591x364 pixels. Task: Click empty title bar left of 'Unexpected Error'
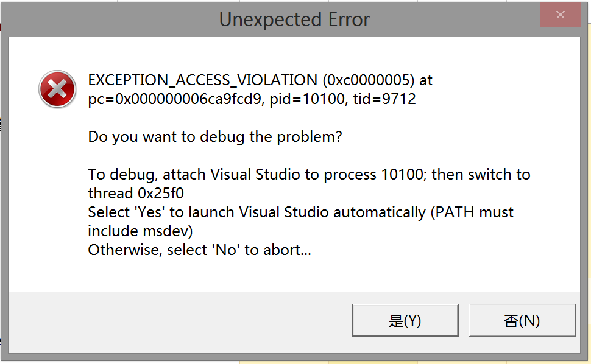tap(110, 20)
